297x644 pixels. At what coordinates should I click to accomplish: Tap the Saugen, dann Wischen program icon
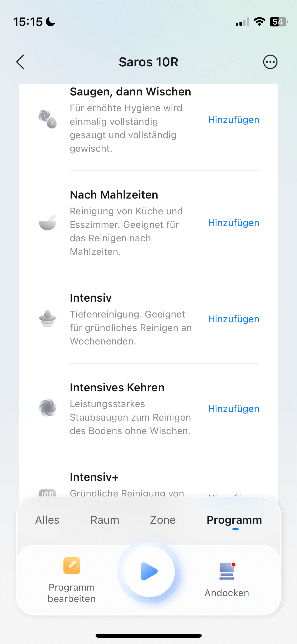pos(48,119)
